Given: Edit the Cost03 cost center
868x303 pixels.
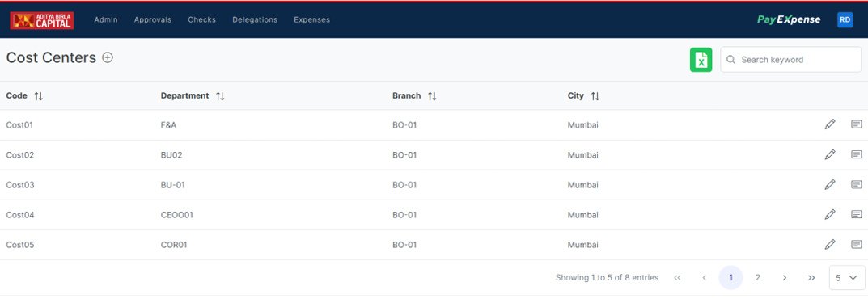Looking at the screenshot, I should pyautogui.click(x=829, y=184).
